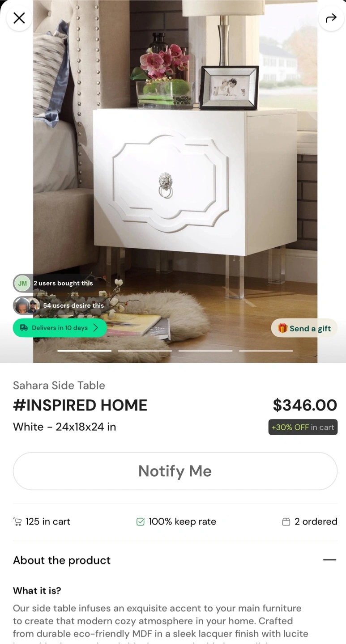
Task: Jump to the second image indicator
Action: [145, 351]
